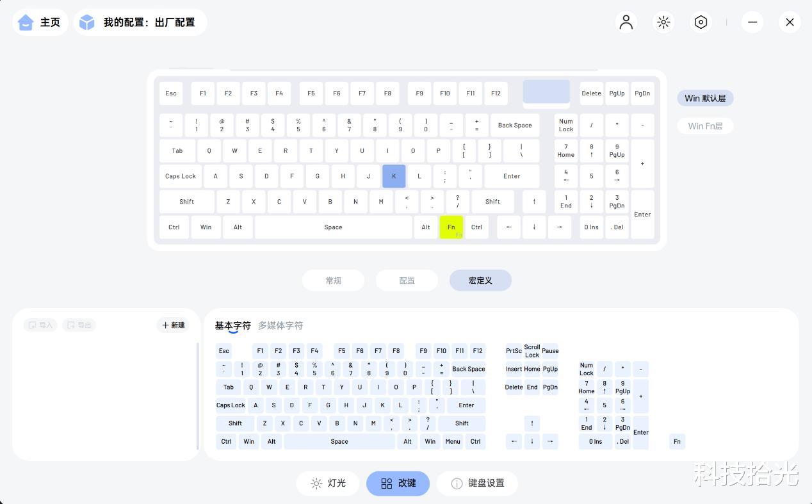Image resolution: width=812 pixels, height=504 pixels.
Task: Switch to the 多媒体字符 tab
Action: tap(280, 325)
